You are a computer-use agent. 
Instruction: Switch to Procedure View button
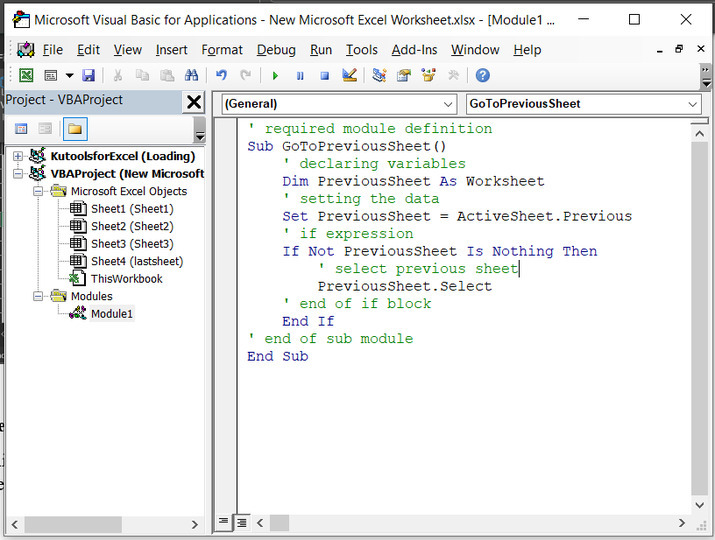223,521
